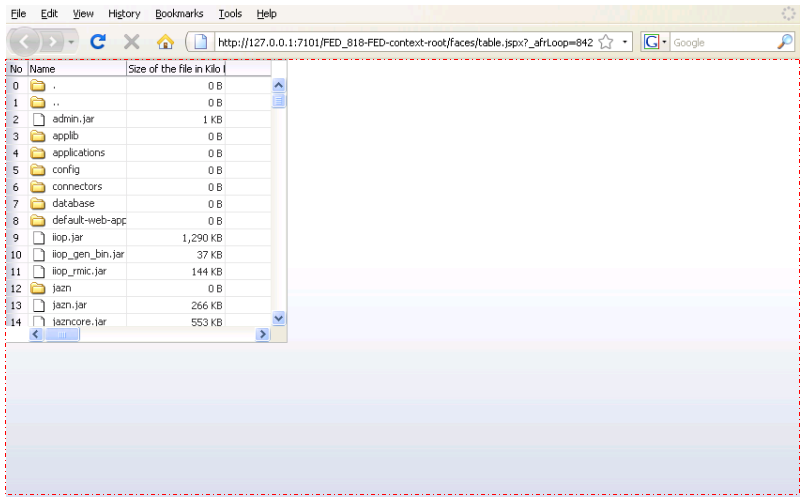Click the file icon beside jazn.jar
This screenshot has height=498, width=805.
[x=39, y=305]
